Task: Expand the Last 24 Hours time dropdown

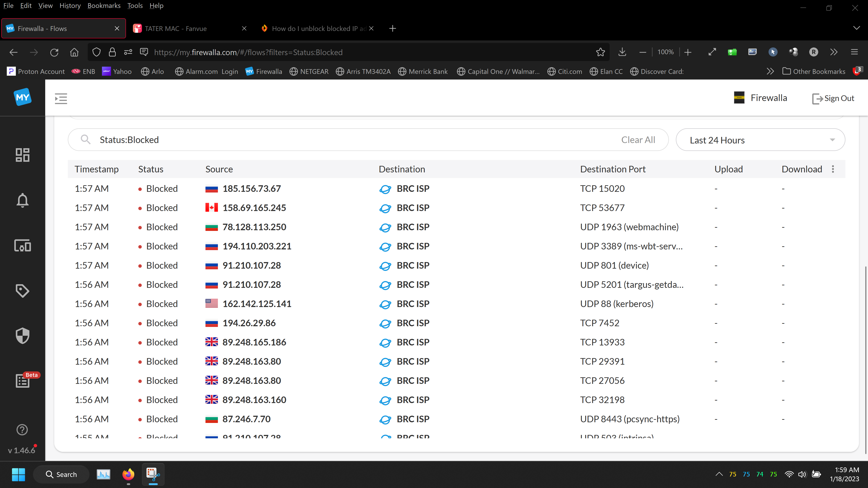Action: [760, 140]
